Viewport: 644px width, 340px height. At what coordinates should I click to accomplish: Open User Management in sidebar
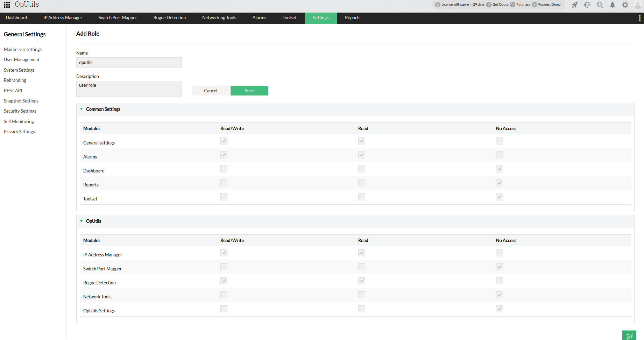coord(22,60)
